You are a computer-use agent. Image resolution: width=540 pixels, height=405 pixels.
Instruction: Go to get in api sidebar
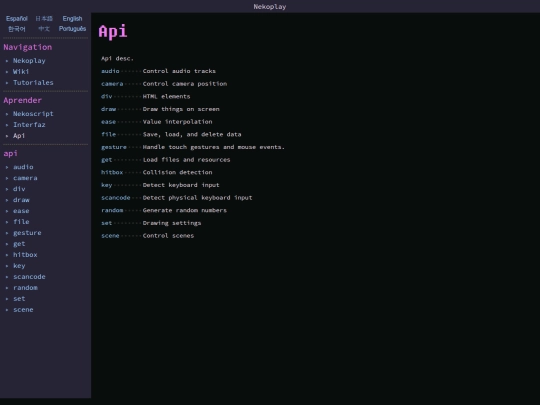pos(19,244)
